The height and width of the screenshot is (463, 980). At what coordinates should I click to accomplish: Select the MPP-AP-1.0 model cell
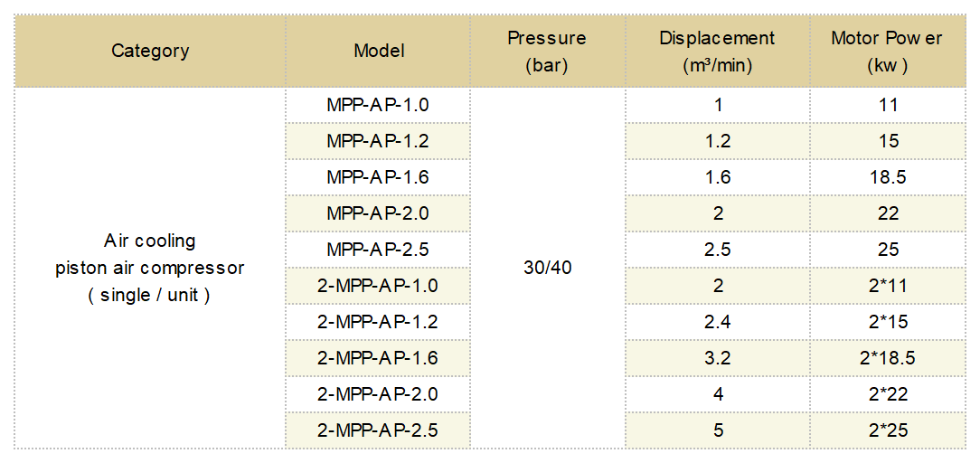pos(378,104)
